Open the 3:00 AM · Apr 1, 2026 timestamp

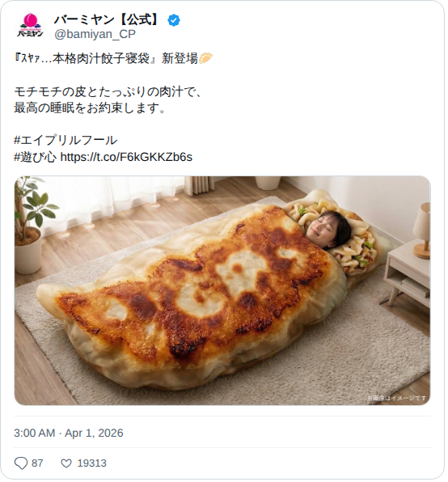(x=69, y=433)
